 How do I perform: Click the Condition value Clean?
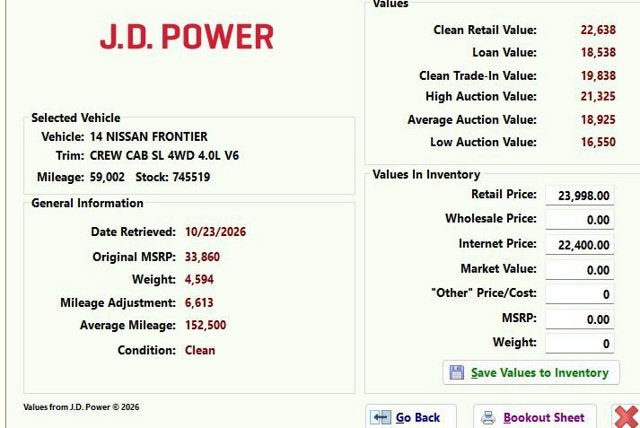pyautogui.click(x=200, y=350)
